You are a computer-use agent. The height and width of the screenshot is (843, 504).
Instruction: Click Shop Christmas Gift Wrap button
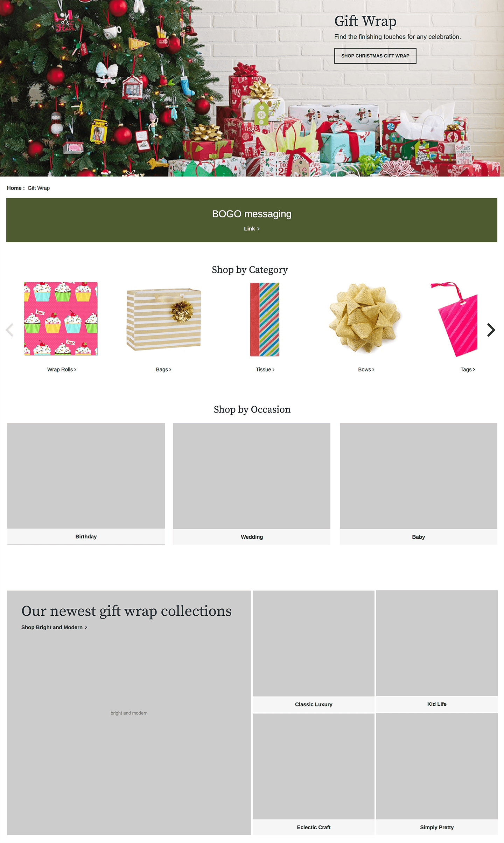[375, 56]
